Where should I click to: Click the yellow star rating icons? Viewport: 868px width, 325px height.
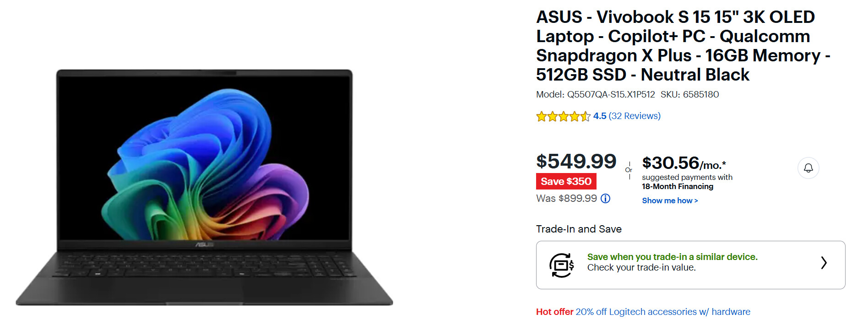[x=563, y=116]
